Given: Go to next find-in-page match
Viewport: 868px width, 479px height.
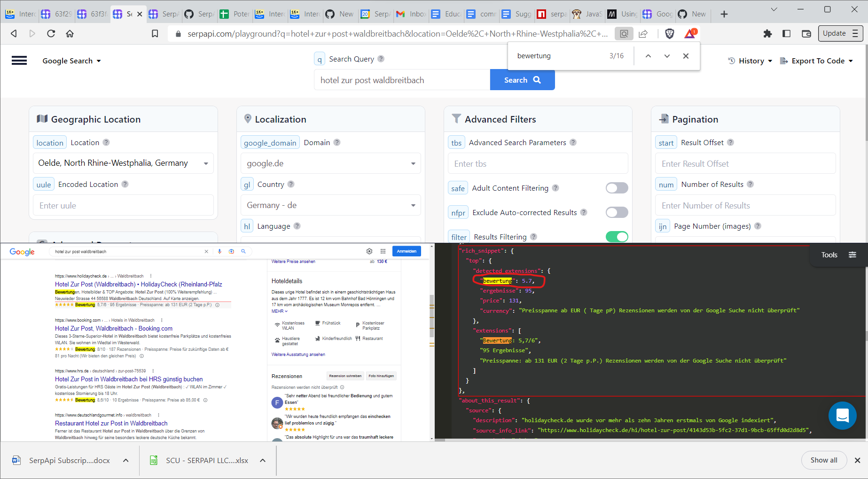Looking at the screenshot, I should coord(667,56).
